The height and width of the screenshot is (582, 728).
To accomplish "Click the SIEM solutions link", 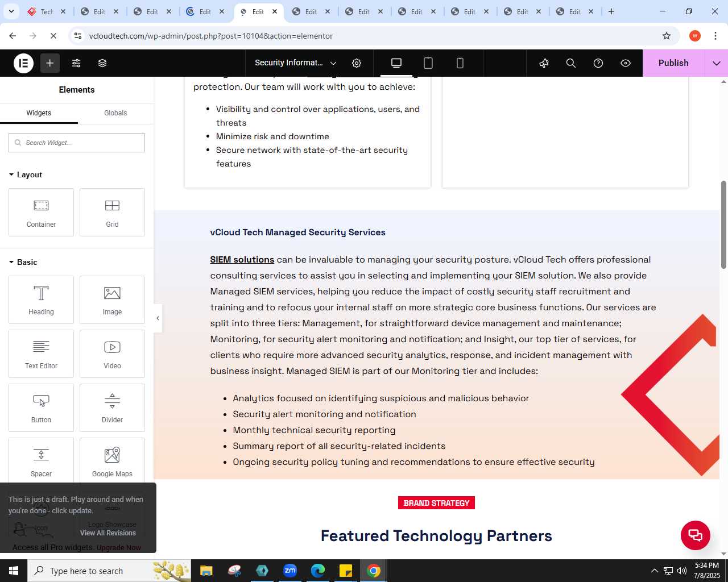I will [x=242, y=260].
